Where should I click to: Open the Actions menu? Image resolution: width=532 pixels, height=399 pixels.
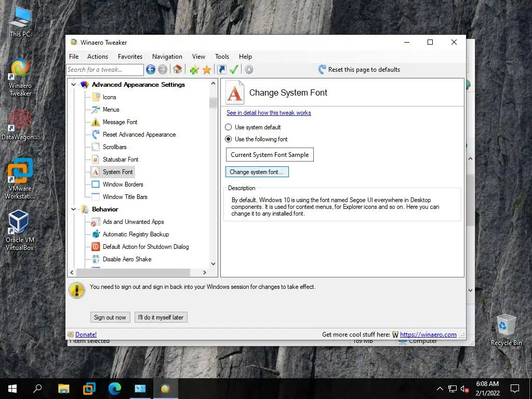click(x=97, y=57)
